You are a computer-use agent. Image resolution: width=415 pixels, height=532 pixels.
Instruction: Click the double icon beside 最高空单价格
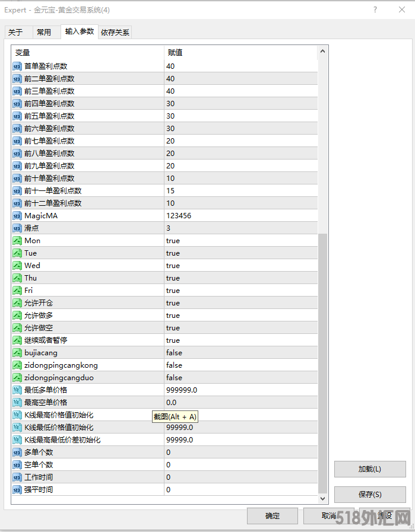coord(17,402)
